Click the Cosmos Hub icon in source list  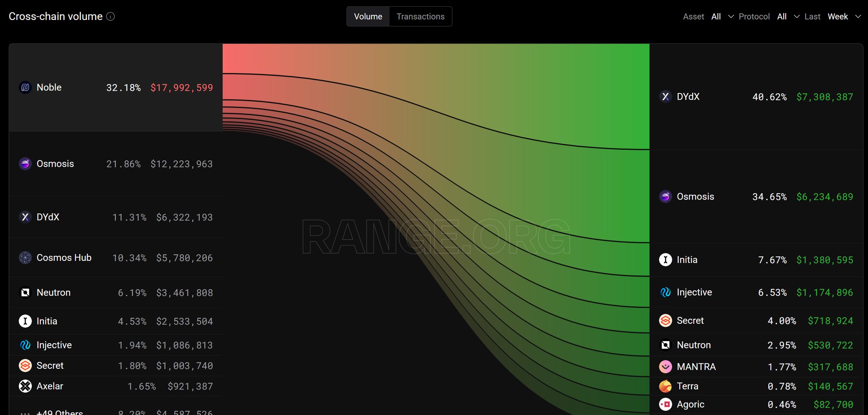[x=25, y=258]
